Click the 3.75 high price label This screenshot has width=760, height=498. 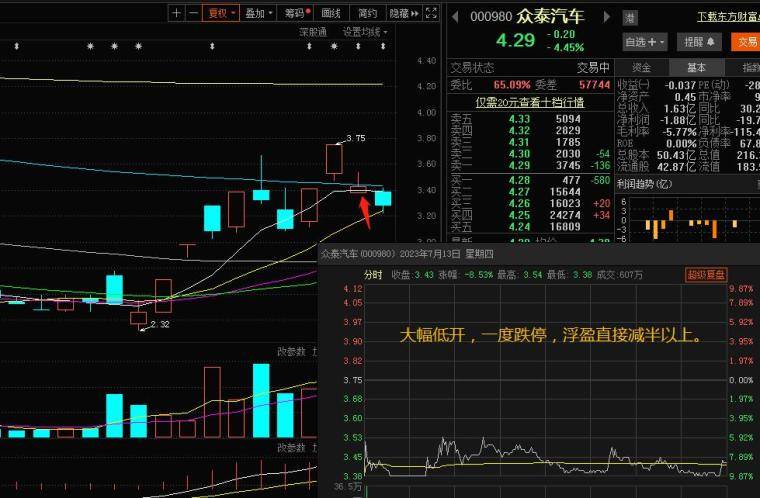356,138
